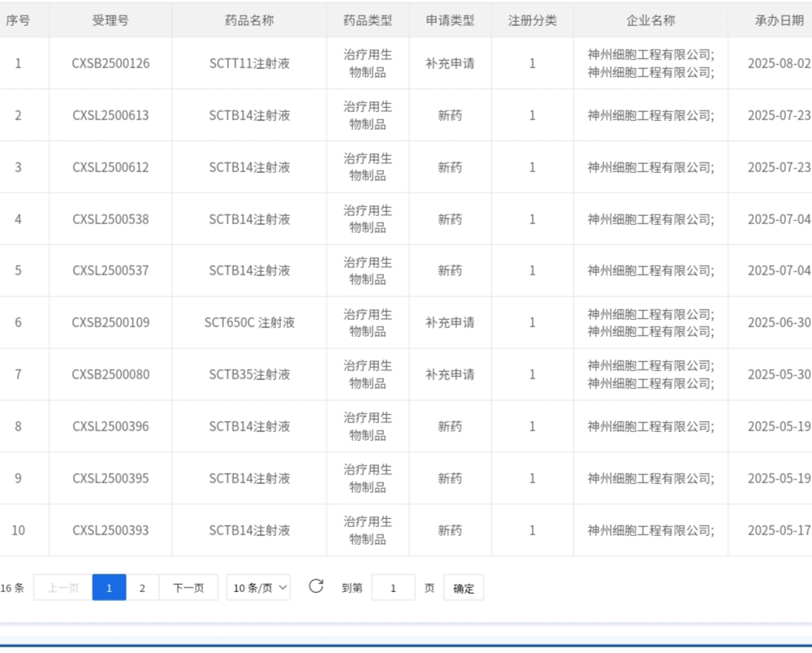Click 补充申请 in row CXSB2500109
This screenshot has width=812, height=653.
click(x=450, y=322)
